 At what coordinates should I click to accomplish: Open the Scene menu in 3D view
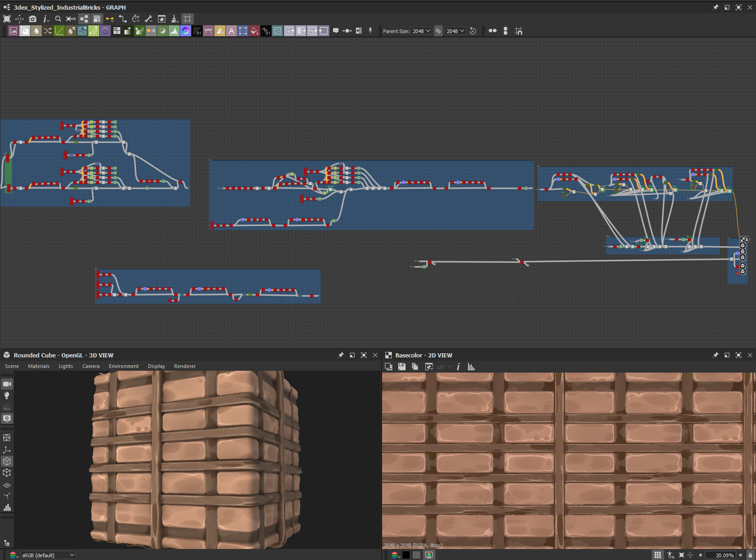(12, 366)
